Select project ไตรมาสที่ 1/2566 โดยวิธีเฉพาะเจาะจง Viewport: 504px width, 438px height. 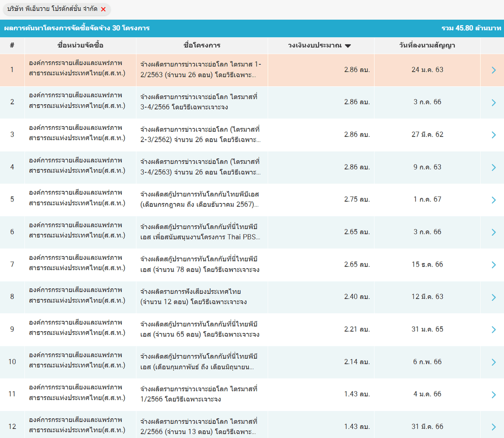199,394
